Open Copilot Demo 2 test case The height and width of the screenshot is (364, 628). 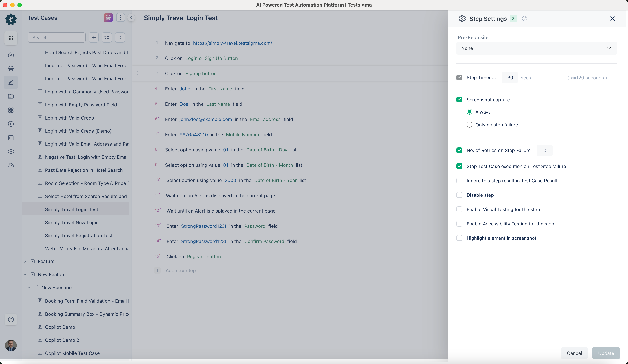62,340
